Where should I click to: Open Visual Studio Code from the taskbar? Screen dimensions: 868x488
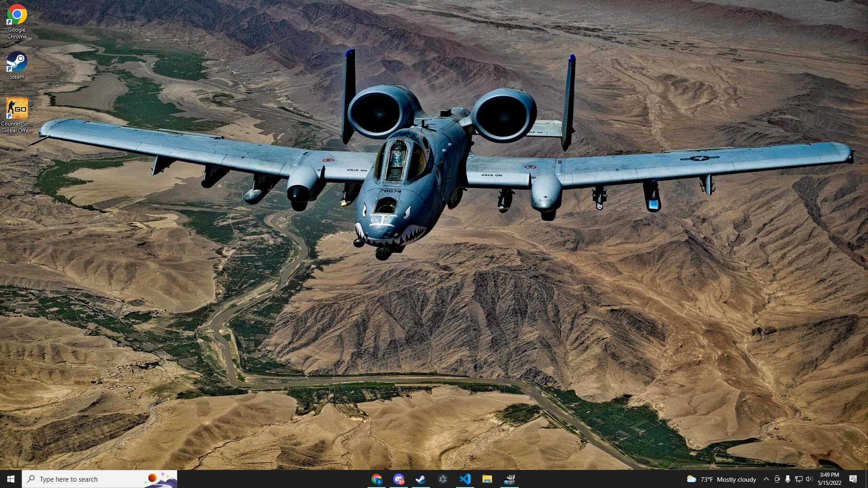tap(466, 479)
